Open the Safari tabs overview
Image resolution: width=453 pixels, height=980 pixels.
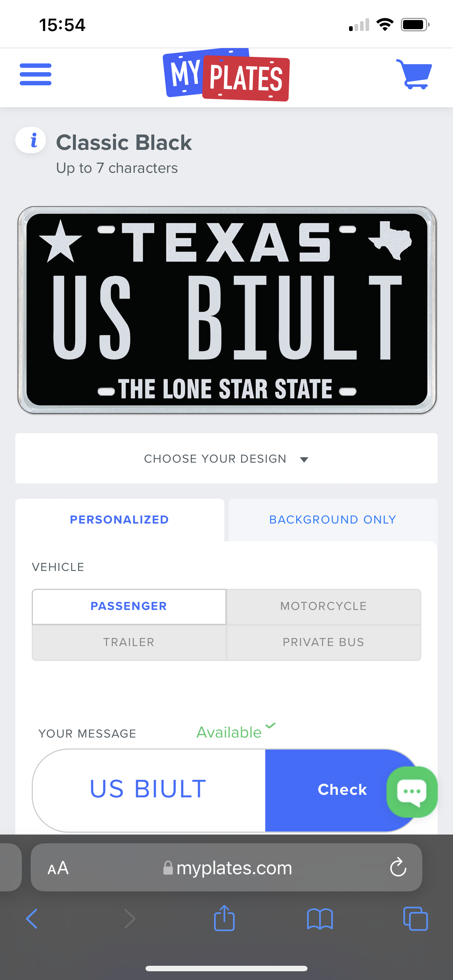[x=415, y=919]
